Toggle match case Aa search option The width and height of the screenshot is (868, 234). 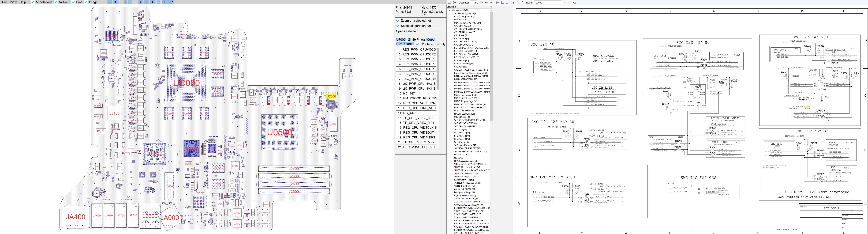[575, 2]
